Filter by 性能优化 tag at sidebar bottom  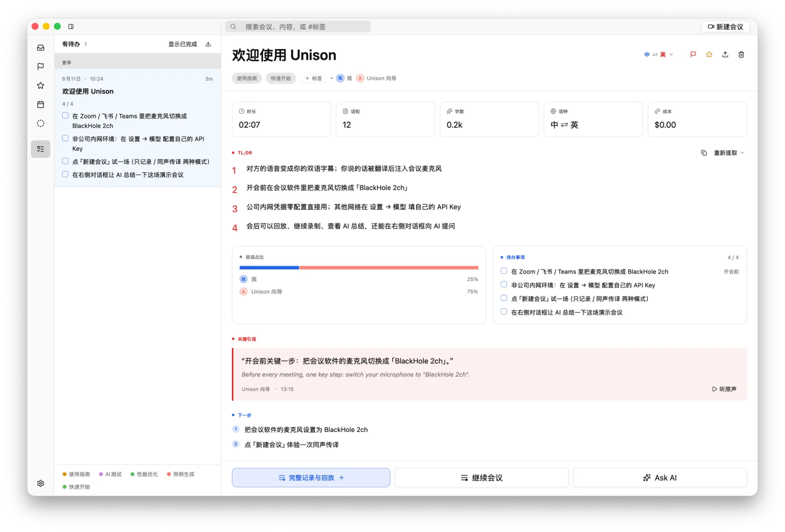[x=144, y=474]
